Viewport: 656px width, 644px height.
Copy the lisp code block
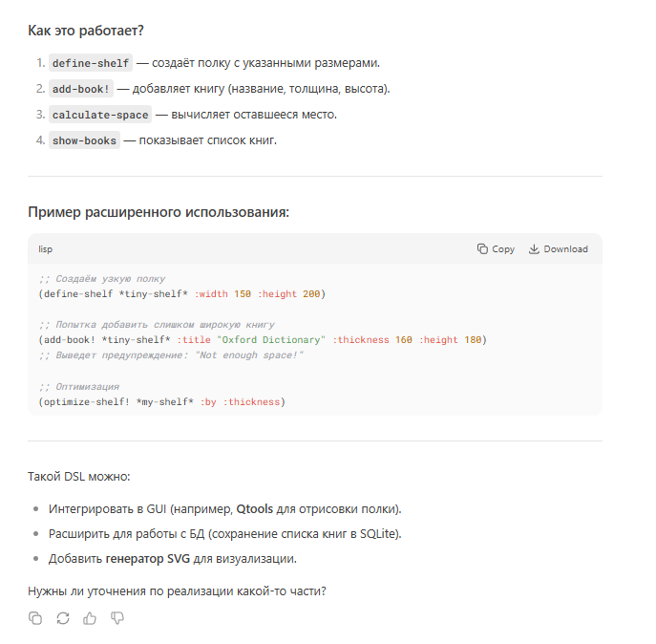[x=496, y=249]
